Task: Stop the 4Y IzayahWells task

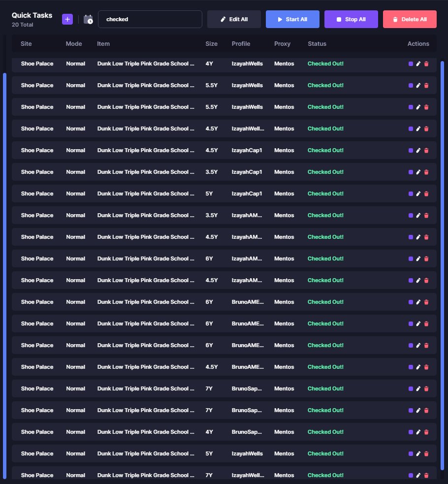Action: pyautogui.click(x=411, y=64)
